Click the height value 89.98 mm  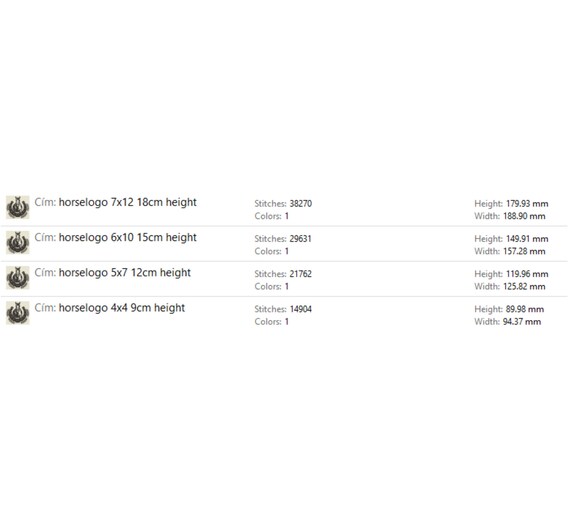pos(525,309)
